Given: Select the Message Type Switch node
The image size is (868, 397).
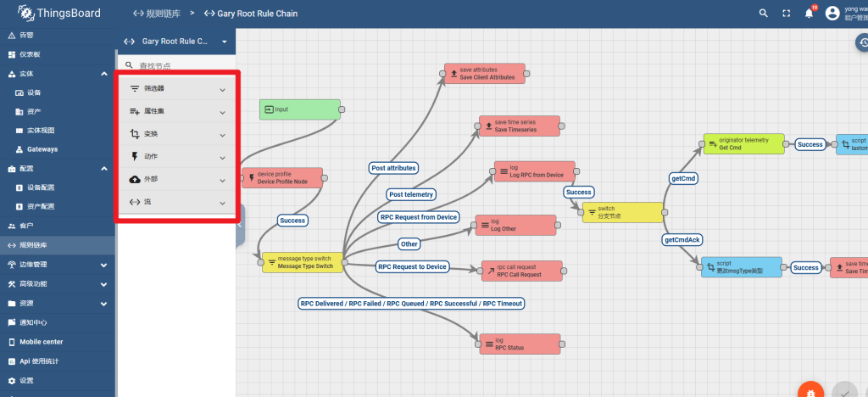Looking at the screenshot, I should pos(302,262).
